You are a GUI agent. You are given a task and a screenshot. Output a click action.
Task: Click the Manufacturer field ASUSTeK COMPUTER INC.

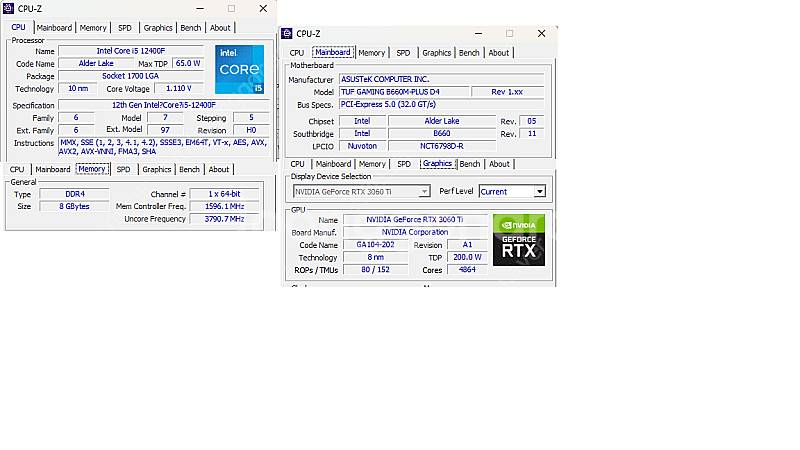pyautogui.click(x=442, y=79)
